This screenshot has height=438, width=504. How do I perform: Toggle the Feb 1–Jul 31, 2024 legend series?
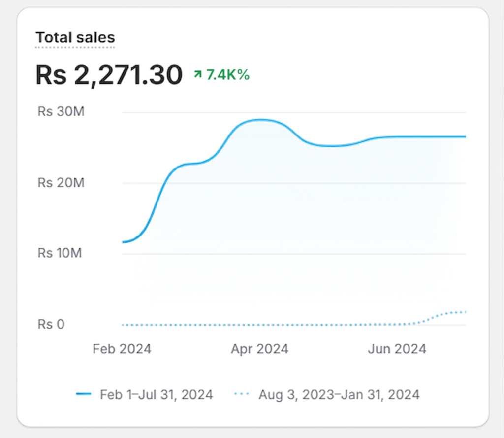(156, 394)
